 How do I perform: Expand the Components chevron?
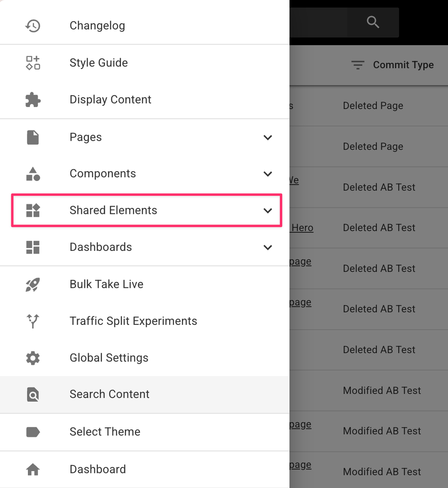(x=268, y=174)
